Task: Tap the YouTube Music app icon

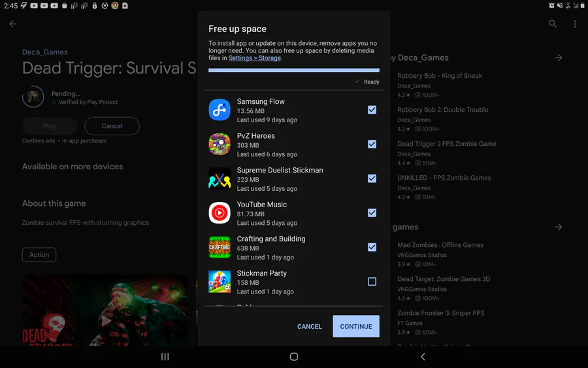Action: point(220,212)
